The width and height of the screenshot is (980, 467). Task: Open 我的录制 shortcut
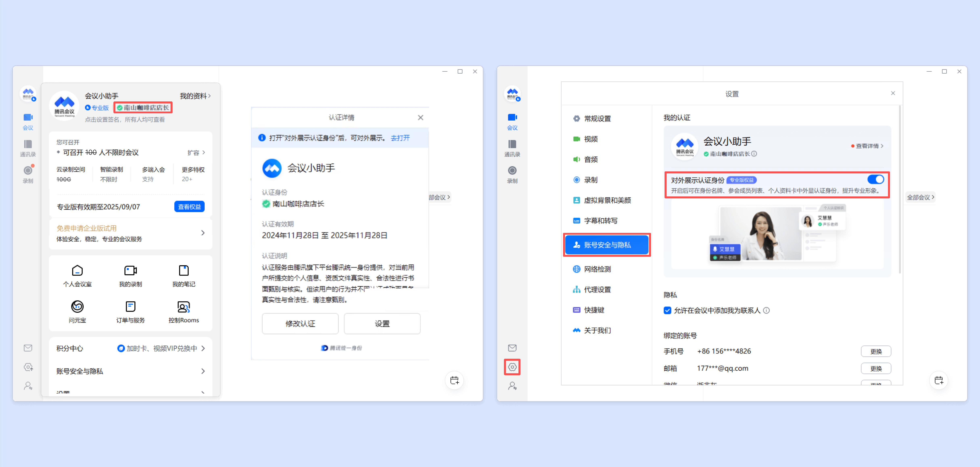click(131, 276)
